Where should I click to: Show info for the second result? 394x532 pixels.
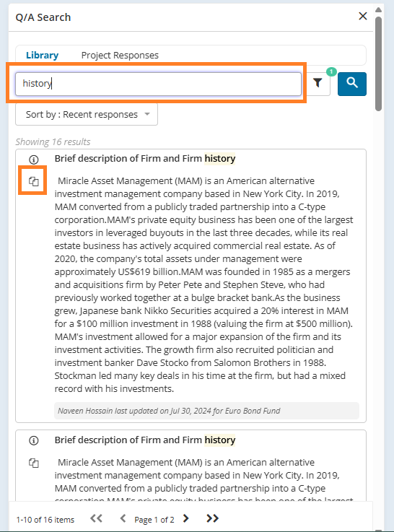tap(34, 440)
